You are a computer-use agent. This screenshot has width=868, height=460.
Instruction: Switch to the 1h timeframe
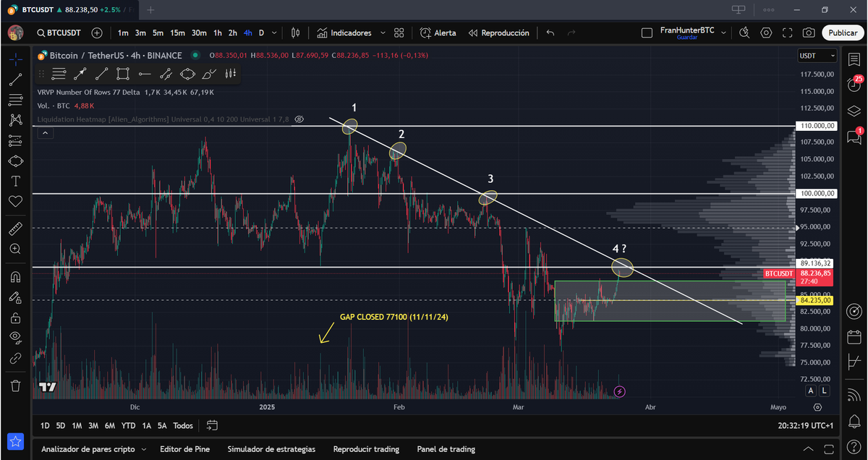(217, 33)
